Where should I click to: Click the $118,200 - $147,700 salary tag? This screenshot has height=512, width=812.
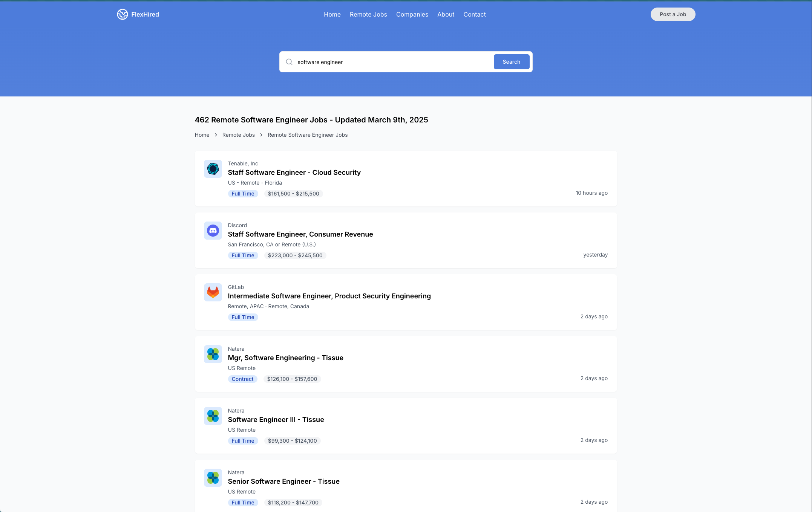(293, 503)
